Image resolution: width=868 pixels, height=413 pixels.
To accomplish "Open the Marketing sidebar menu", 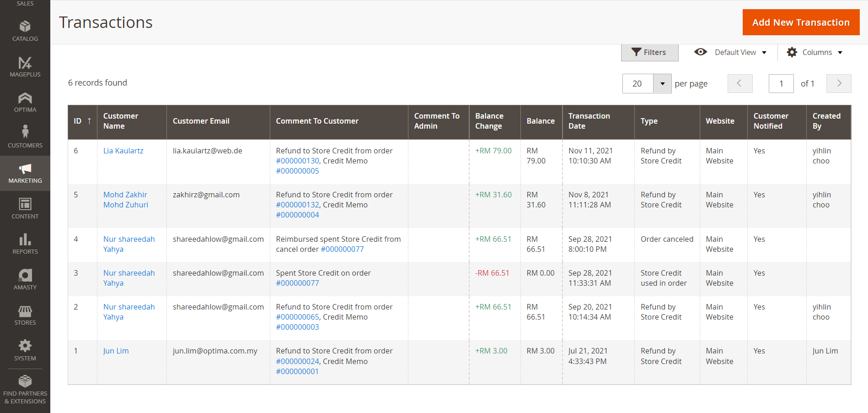I will [x=25, y=173].
